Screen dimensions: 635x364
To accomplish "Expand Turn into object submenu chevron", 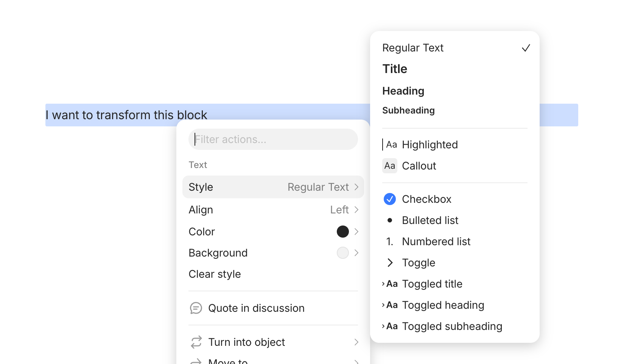I will coord(356,342).
